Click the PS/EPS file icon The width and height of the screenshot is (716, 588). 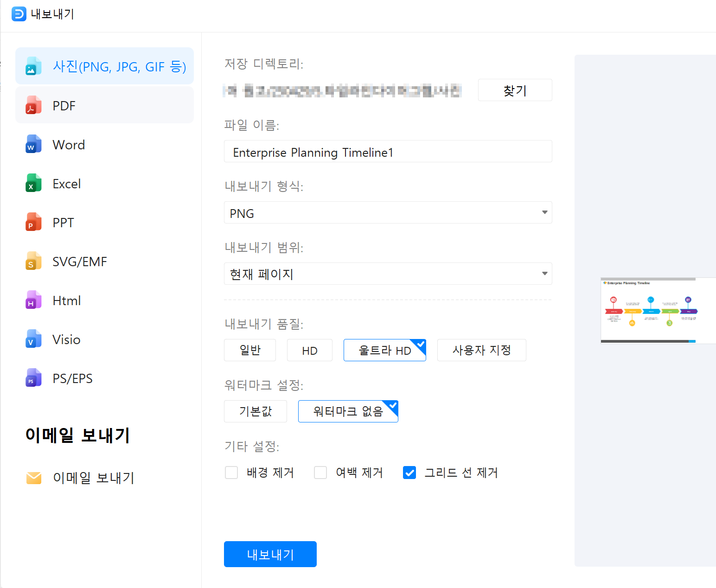pyautogui.click(x=33, y=377)
